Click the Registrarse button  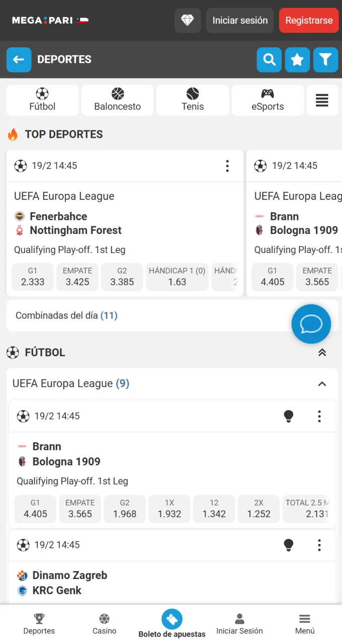(308, 20)
